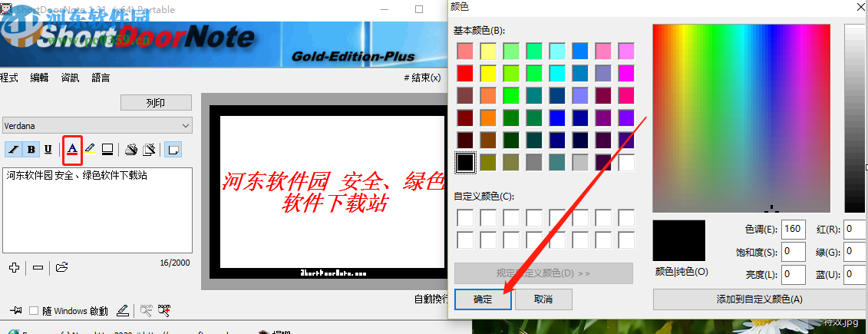Open the font color picker (A icon)
This screenshot has height=334, width=868.
(72, 149)
